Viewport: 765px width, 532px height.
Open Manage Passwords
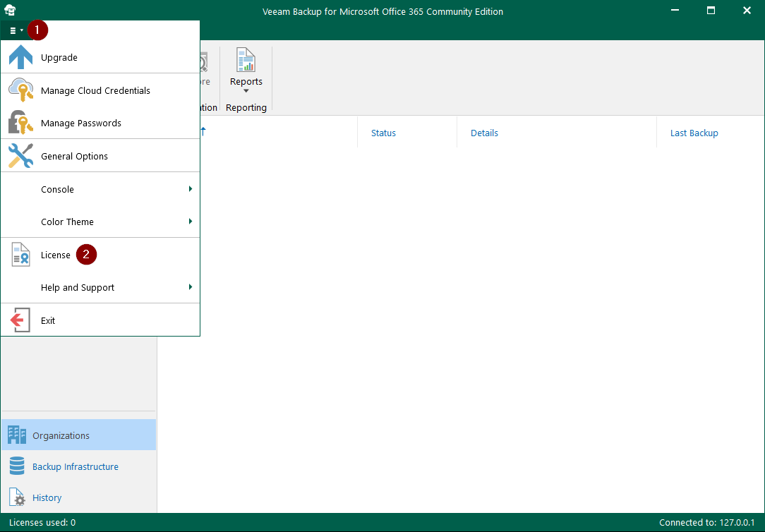click(100, 123)
